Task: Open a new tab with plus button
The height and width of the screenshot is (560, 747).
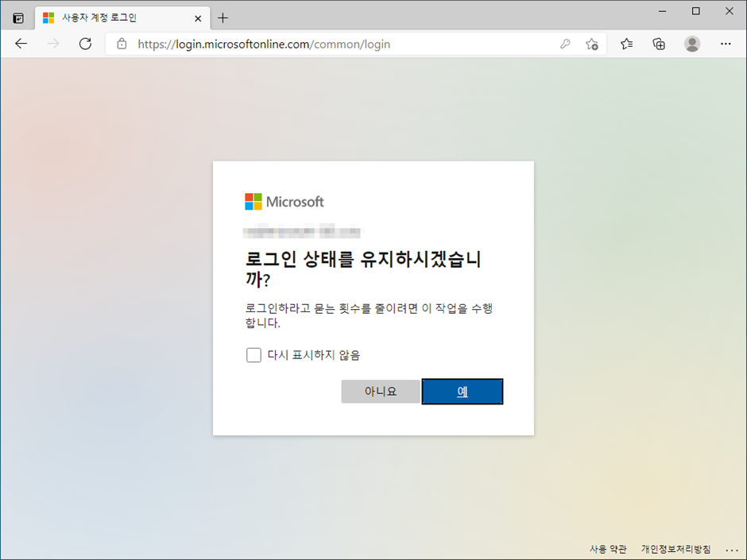Action: pos(223,18)
